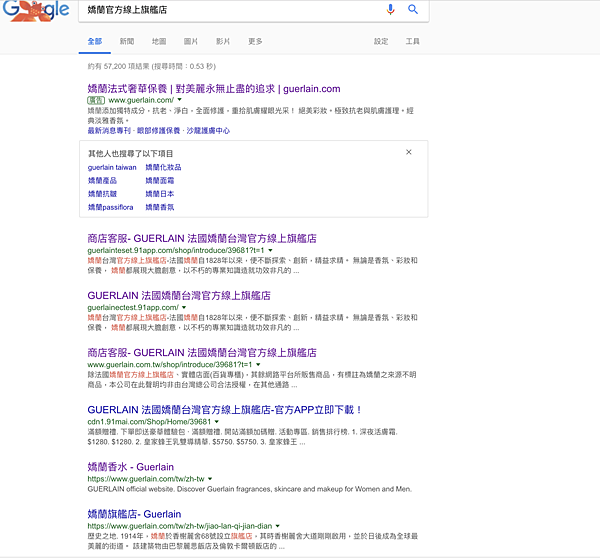
Task: Switch to the 地圖 tab
Action: coord(159,41)
